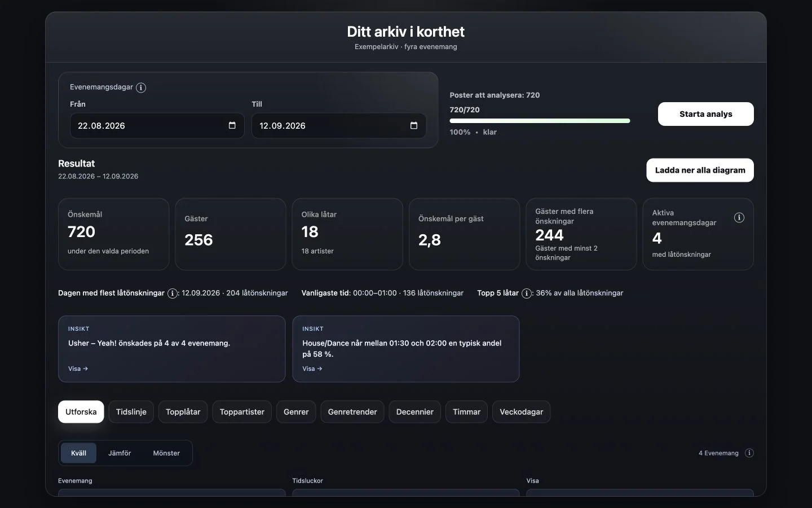The image size is (812, 508).
Task: Open the Tidslinje tab
Action: click(131, 412)
